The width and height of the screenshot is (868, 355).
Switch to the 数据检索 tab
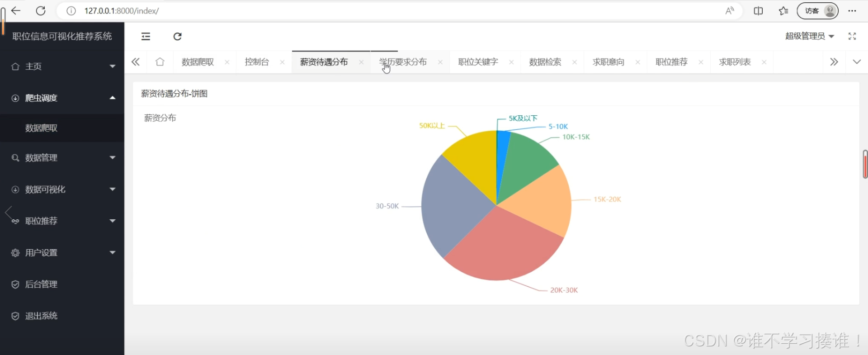click(545, 62)
